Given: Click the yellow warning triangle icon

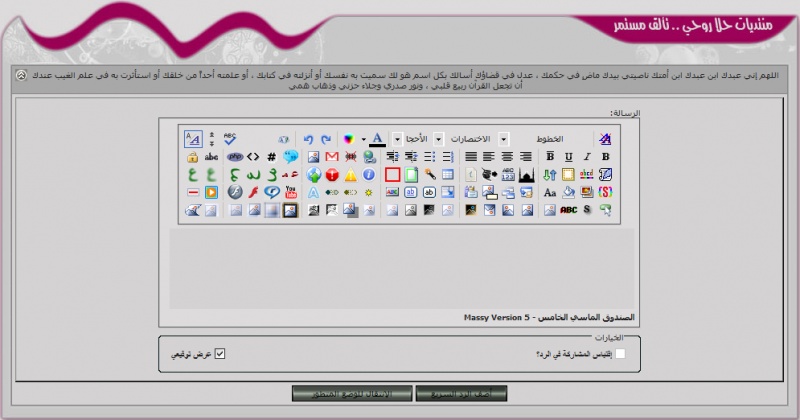Looking at the screenshot, I should coord(351,175).
